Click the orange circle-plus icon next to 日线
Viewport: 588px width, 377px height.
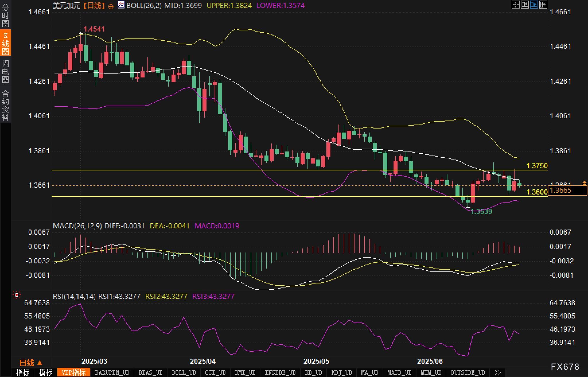coord(111,6)
